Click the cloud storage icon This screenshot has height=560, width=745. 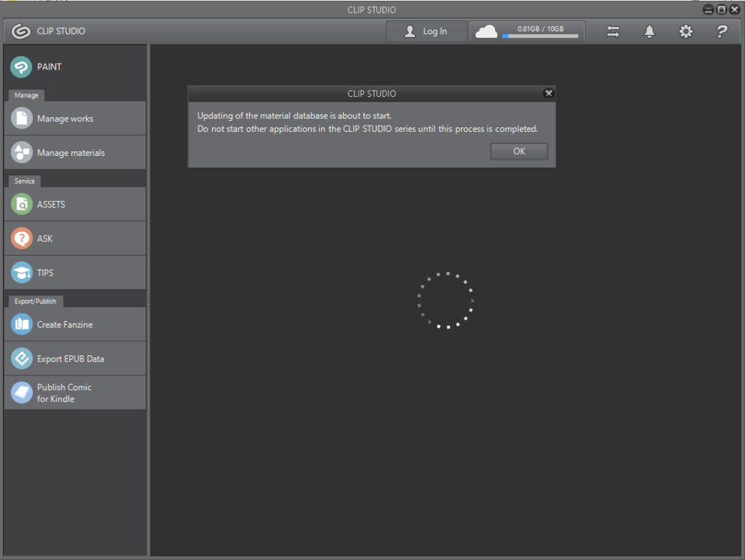[x=485, y=31]
